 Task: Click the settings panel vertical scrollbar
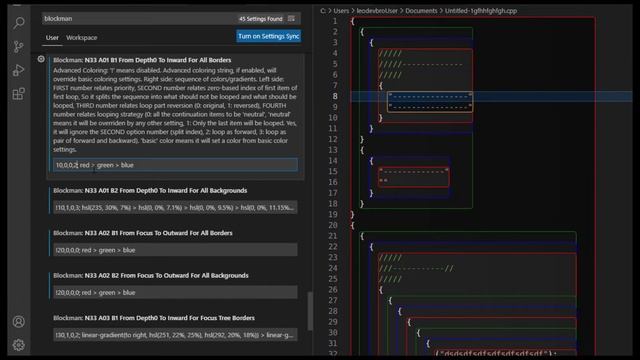[x=310, y=311]
